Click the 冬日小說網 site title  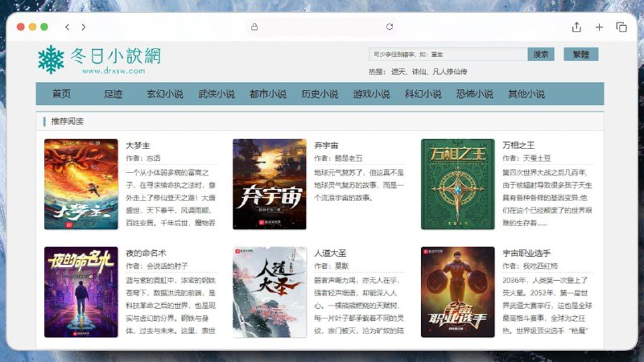115,56
